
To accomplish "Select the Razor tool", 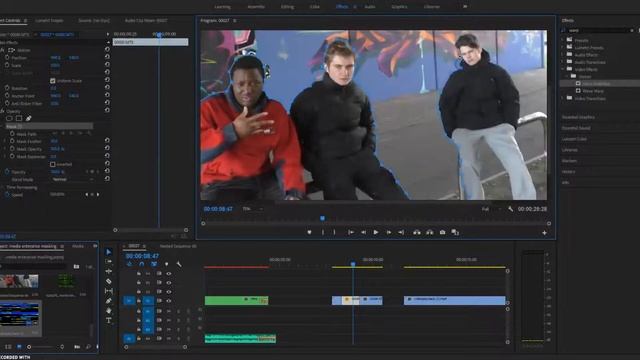I will point(109,281).
